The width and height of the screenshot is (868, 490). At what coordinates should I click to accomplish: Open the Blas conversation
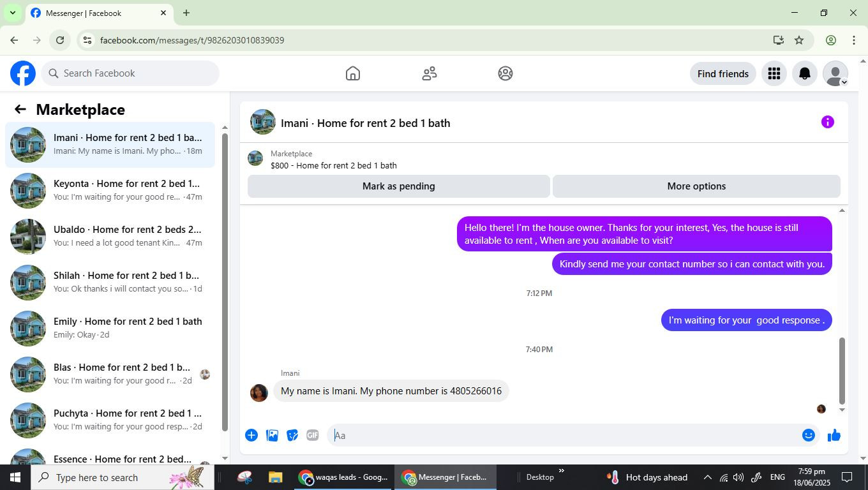(110, 375)
